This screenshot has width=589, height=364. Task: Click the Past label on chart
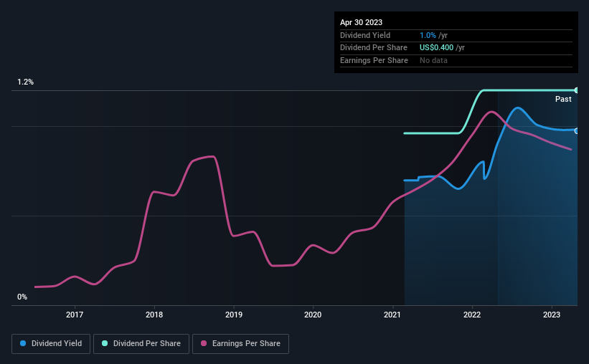pos(563,99)
